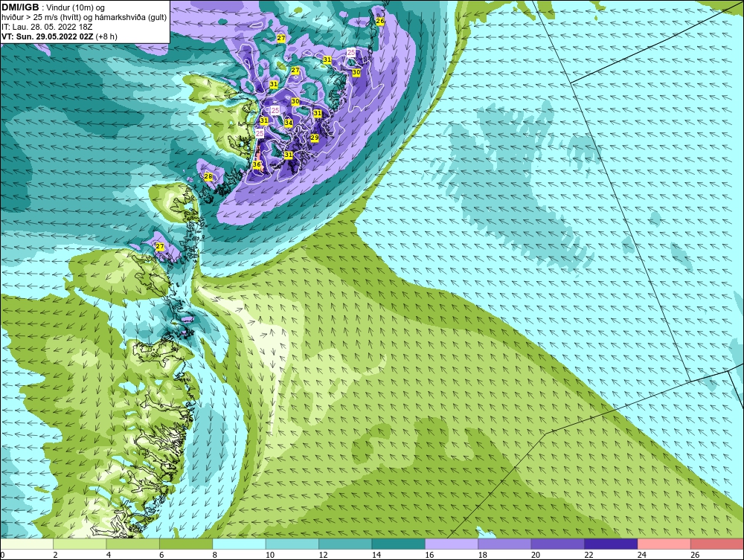Click the salmon pink 24–26 m/s legend swatch
This screenshot has width=744, height=560.
tap(664, 544)
